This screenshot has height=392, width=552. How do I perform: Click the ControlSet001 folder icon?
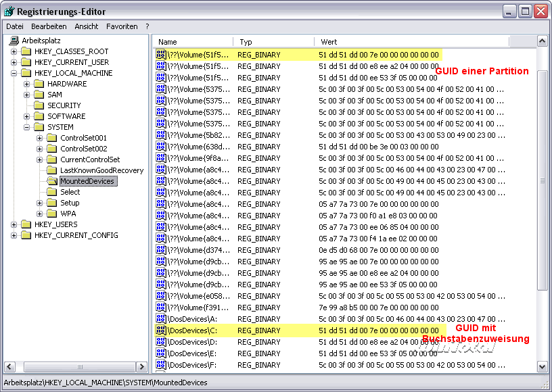[52, 138]
